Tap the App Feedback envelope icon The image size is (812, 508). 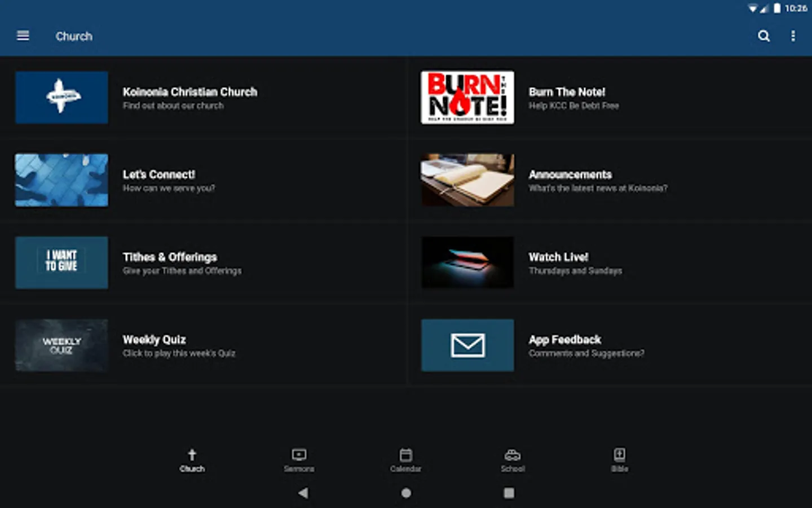point(467,345)
